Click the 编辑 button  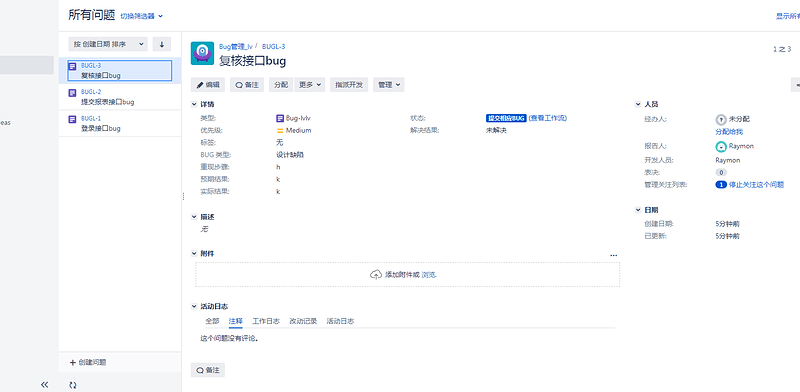pos(208,85)
